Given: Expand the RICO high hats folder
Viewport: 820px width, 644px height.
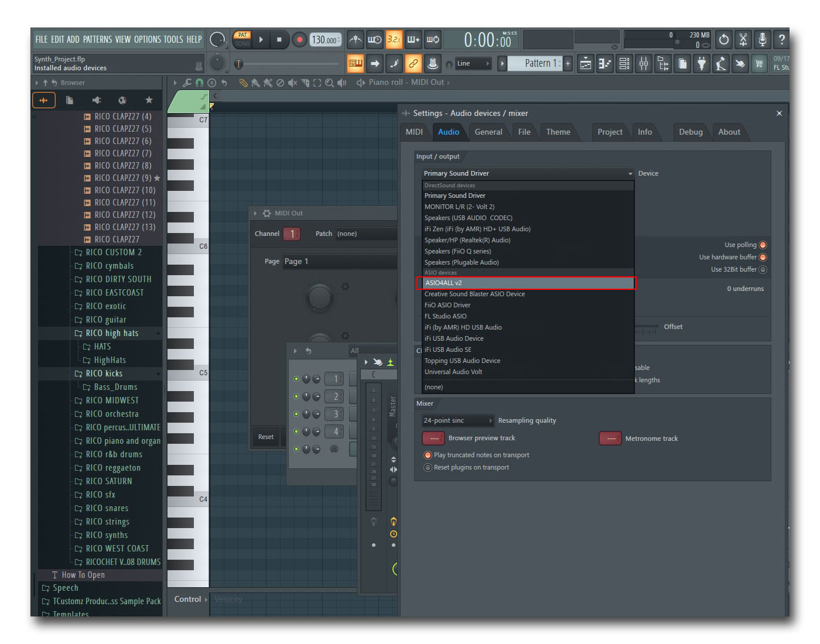Looking at the screenshot, I should pyautogui.click(x=112, y=333).
